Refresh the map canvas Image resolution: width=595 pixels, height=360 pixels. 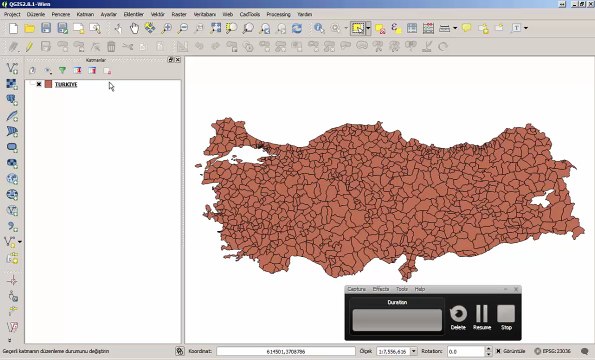click(297, 28)
